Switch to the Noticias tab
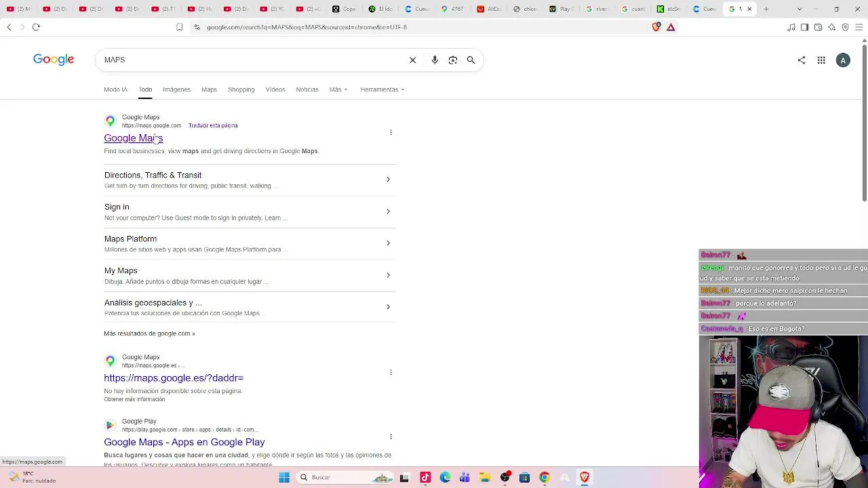 point(307,89)
